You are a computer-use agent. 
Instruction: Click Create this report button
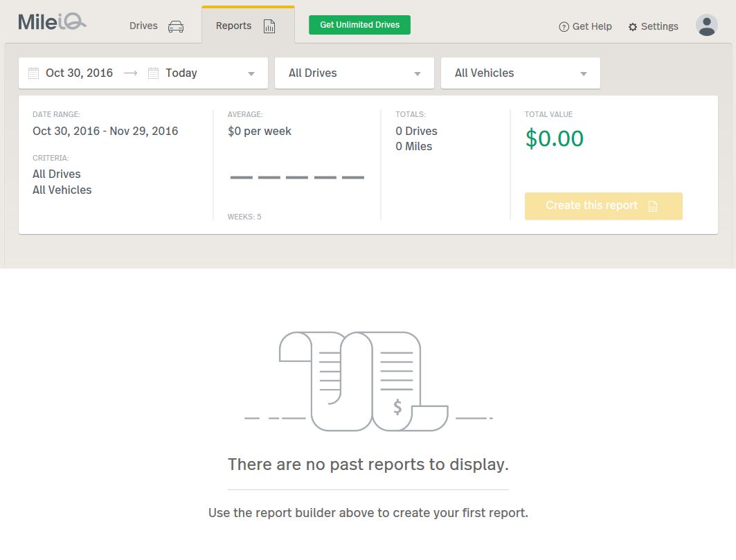(604, 206)
